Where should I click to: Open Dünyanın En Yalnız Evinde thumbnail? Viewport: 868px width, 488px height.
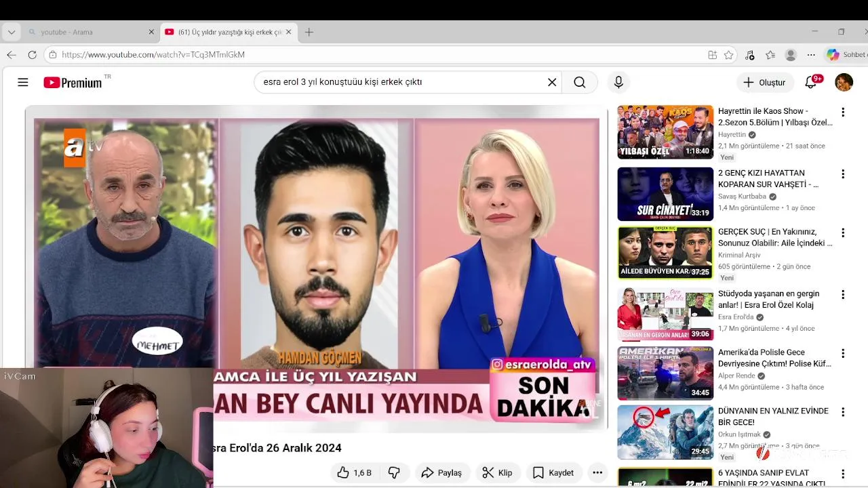point(665,432)
